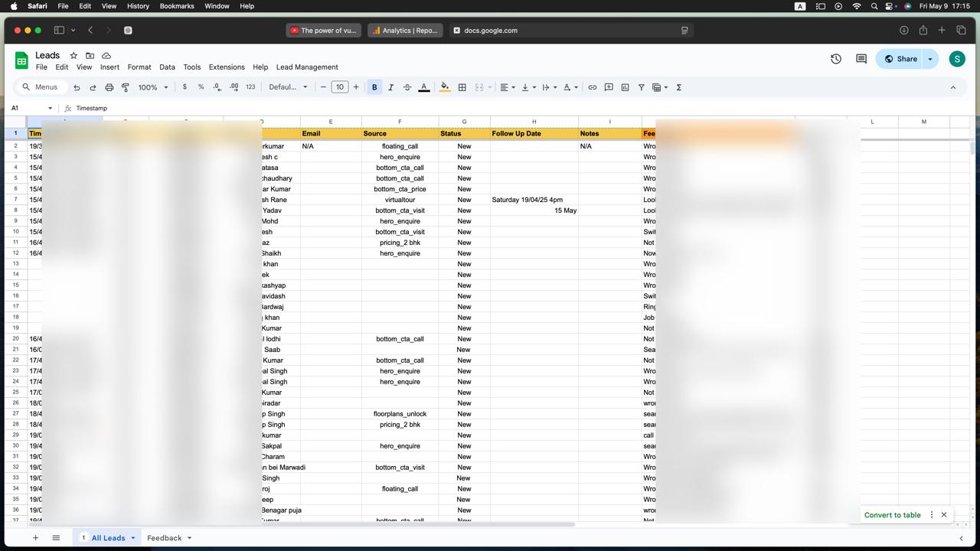The width and height of the screenshot is (980, 551).
Task: Open the Functions (sigma) menu
Action: click(678, 86)
